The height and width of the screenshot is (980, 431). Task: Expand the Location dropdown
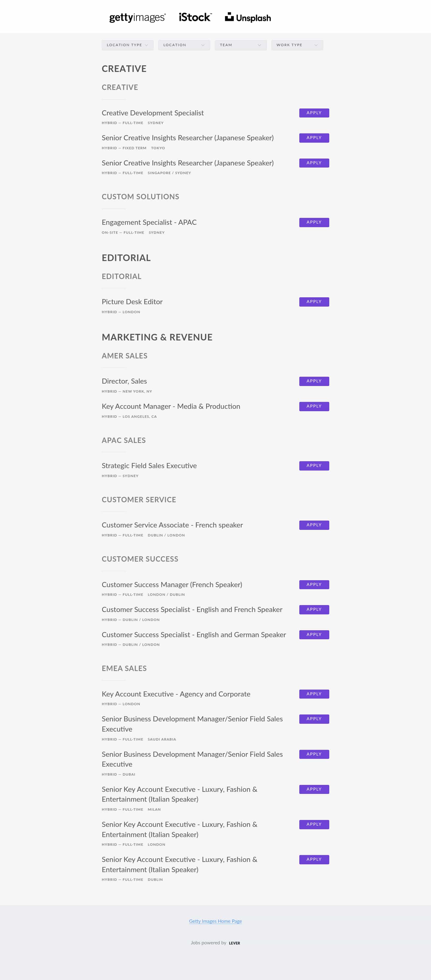coord(183,45)
